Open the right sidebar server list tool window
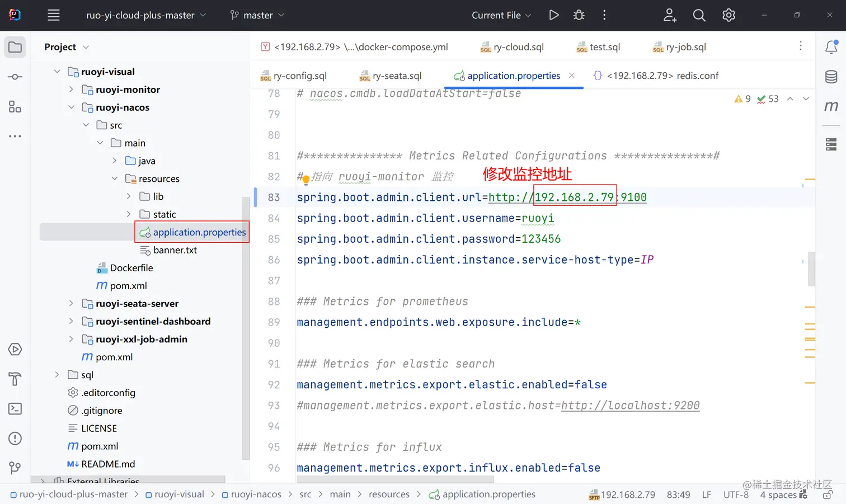 pos(831,144)
